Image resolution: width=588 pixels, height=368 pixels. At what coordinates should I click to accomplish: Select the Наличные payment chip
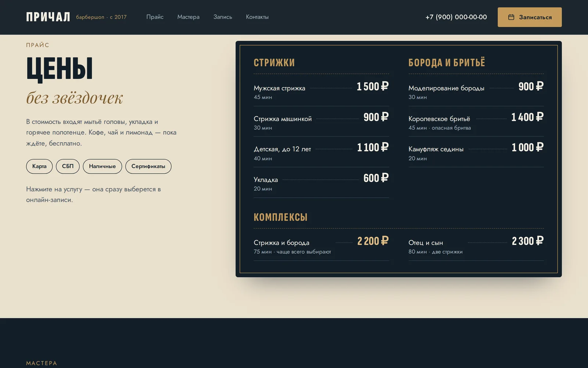pyautogui.click(x=102, y=166)
